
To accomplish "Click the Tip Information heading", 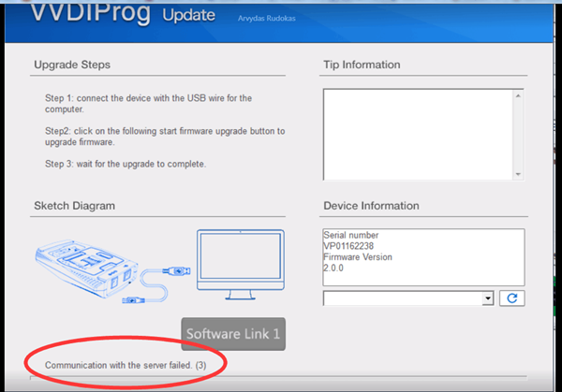I will click(x=362, y=65).
